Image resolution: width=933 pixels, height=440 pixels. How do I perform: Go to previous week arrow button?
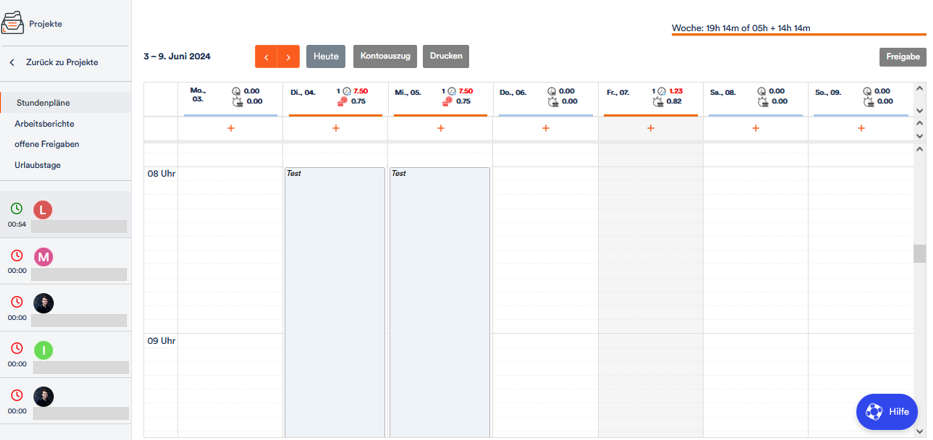click(x=266, y=57)
